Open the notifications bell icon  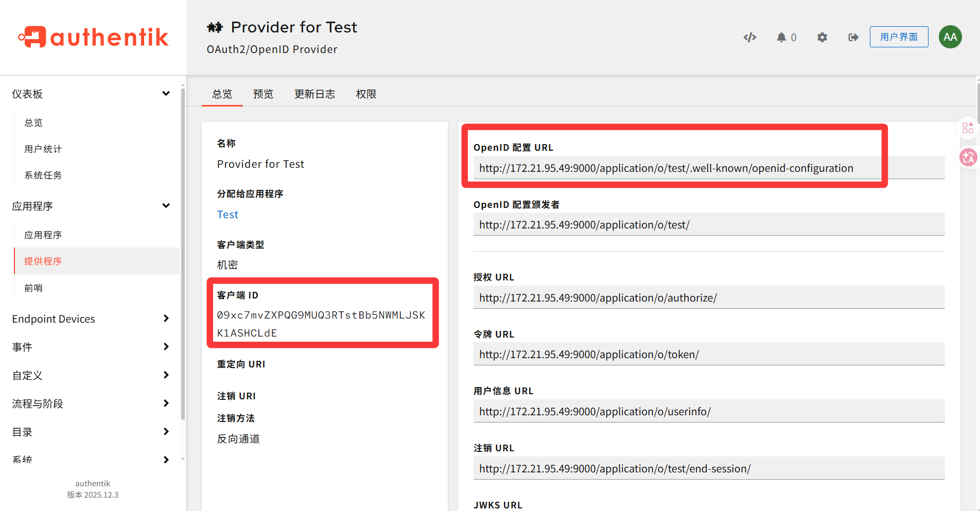pos(781,37)
